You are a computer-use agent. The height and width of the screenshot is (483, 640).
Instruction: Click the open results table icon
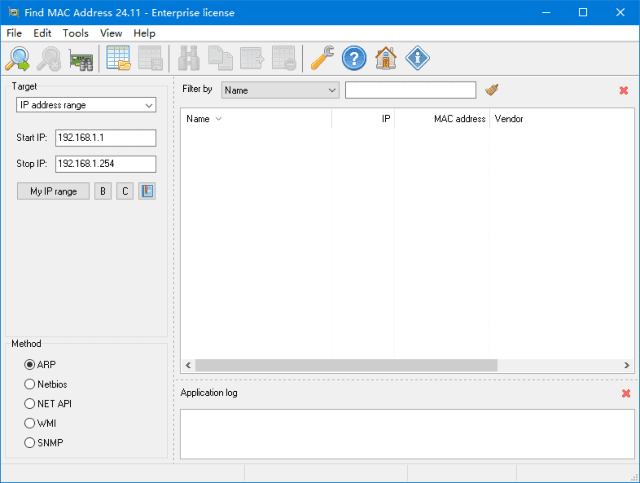click(x=119, y=59)
